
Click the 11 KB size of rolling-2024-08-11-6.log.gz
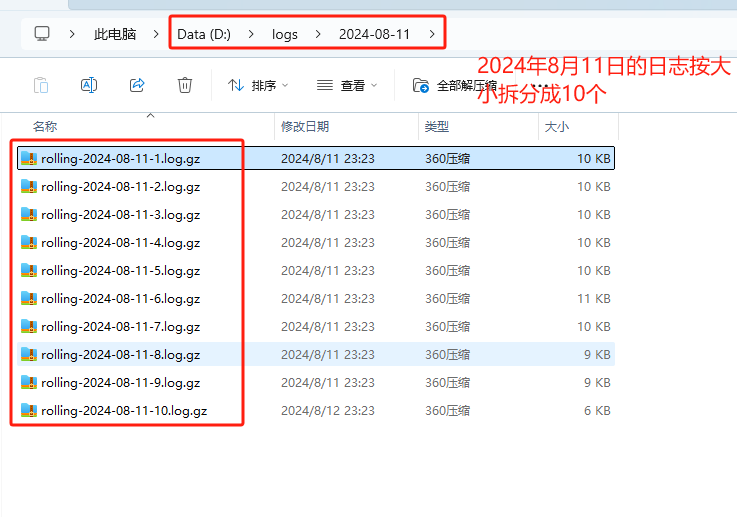pos(594,298)
